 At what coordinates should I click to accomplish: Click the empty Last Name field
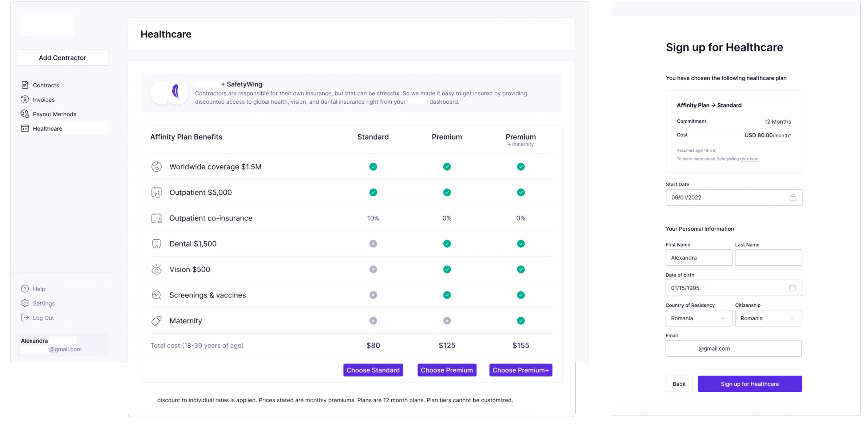click(768, 257)
